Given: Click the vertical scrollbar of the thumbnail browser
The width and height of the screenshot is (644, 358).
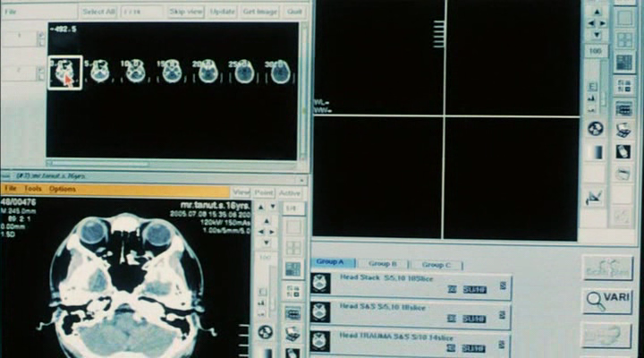Looking at the screenshot, I should click(303, 91).
